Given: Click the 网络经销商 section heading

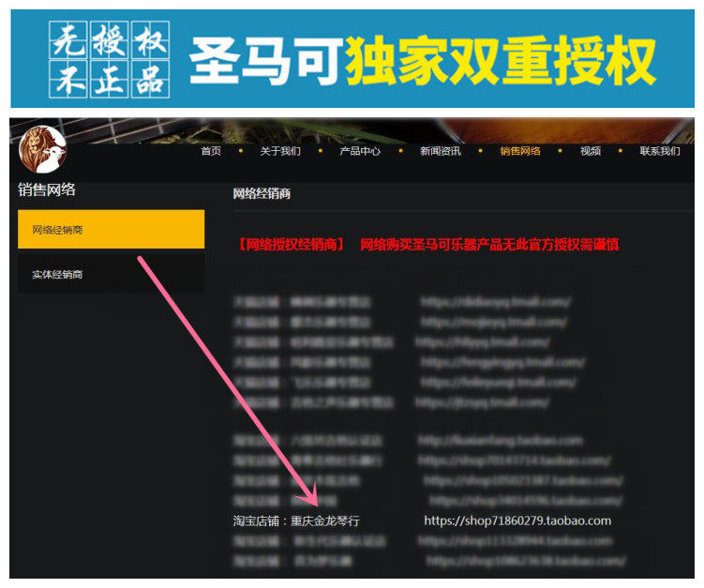Looking at the screenshot, I should [x=262, y=193].
